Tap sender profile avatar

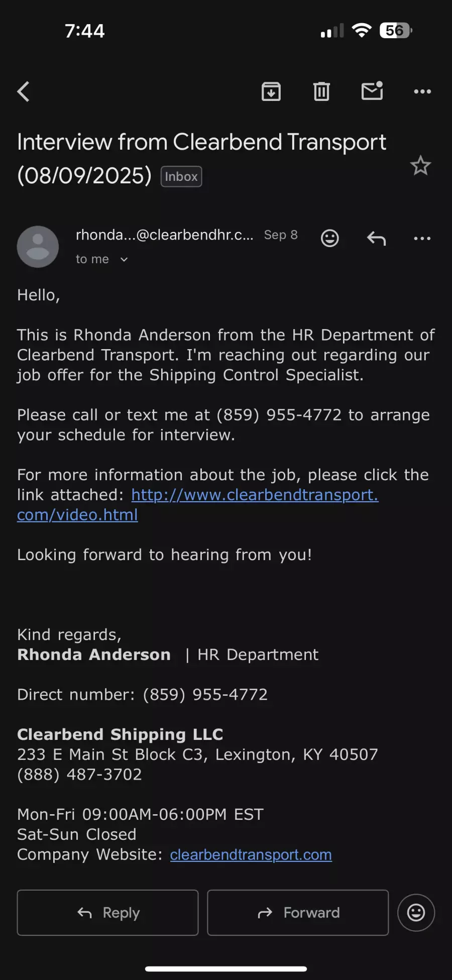point(38,247)
